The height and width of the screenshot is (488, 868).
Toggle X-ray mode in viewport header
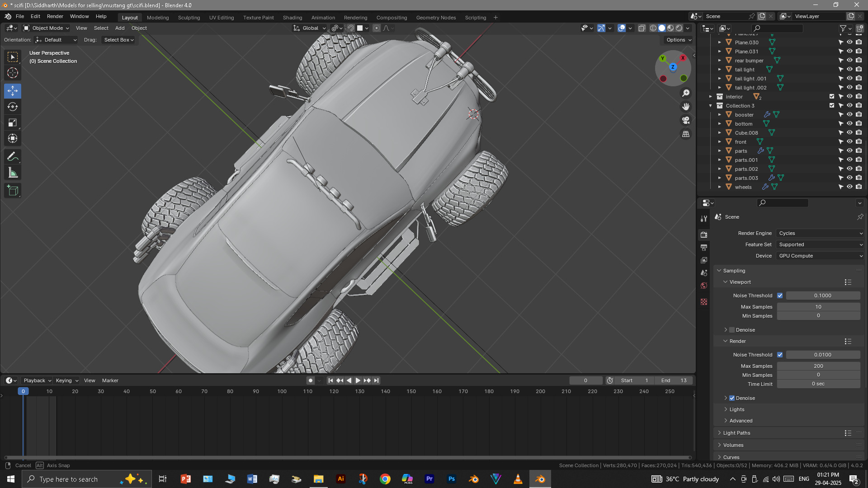642,28
